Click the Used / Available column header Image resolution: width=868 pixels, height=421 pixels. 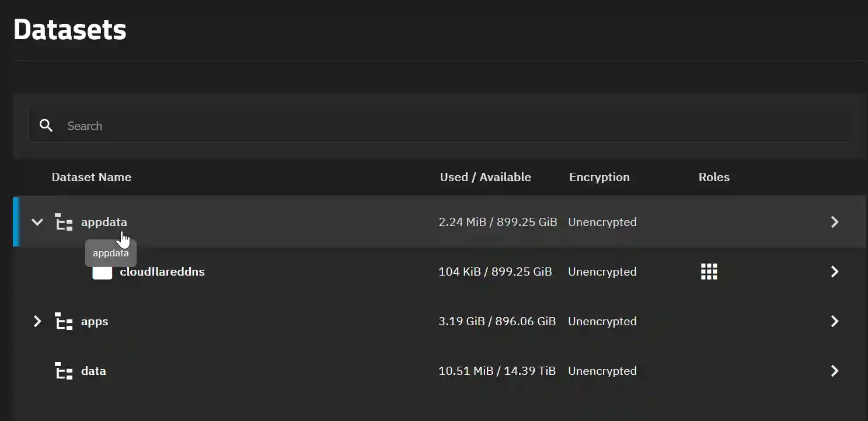(x=485, y=177)
